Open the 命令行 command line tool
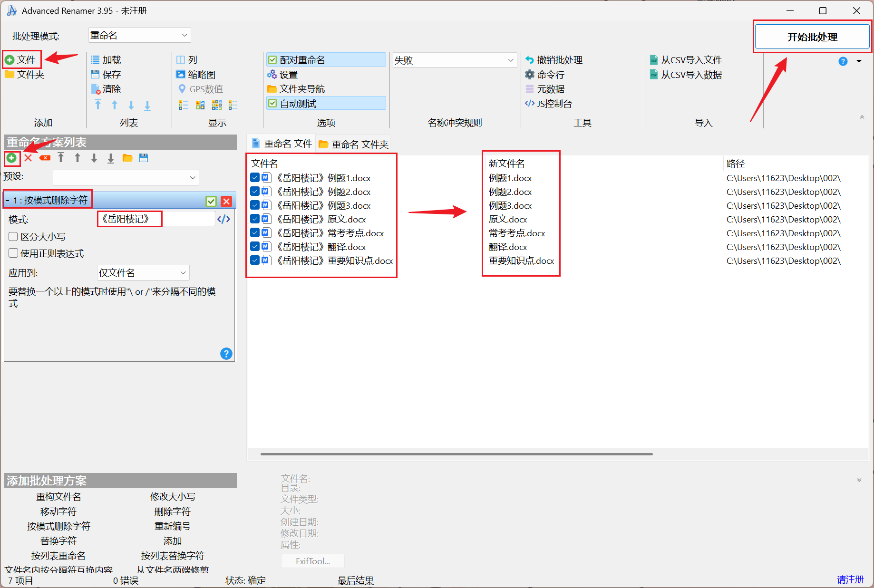The width and height of the screenshot is (874, 588). pos(545,75)
